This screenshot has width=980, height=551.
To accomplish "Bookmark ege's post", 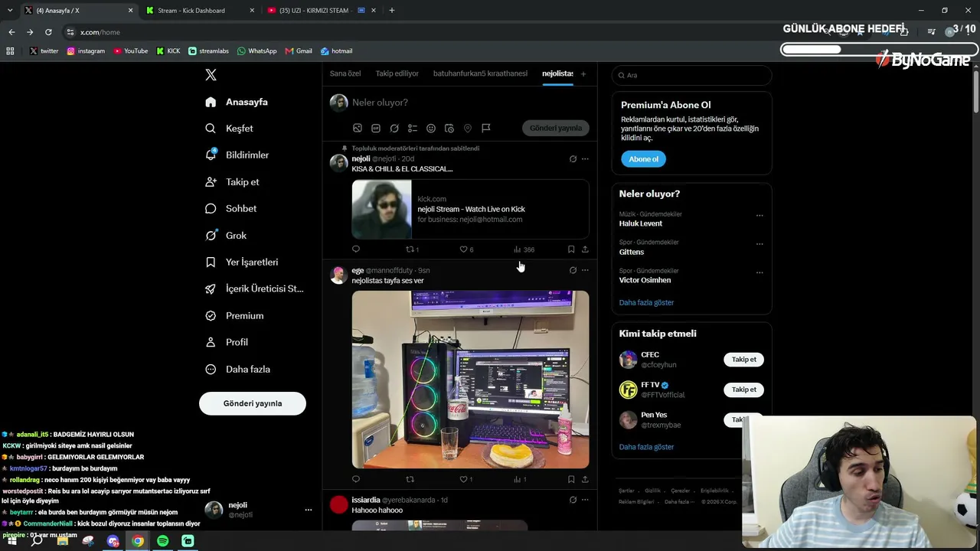I will 571,480.
